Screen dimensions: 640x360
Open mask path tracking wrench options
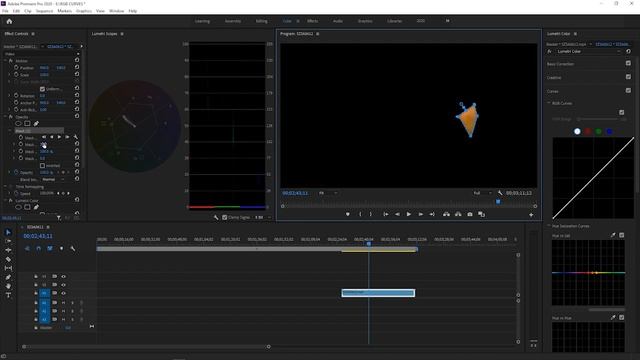coord(76,137)
